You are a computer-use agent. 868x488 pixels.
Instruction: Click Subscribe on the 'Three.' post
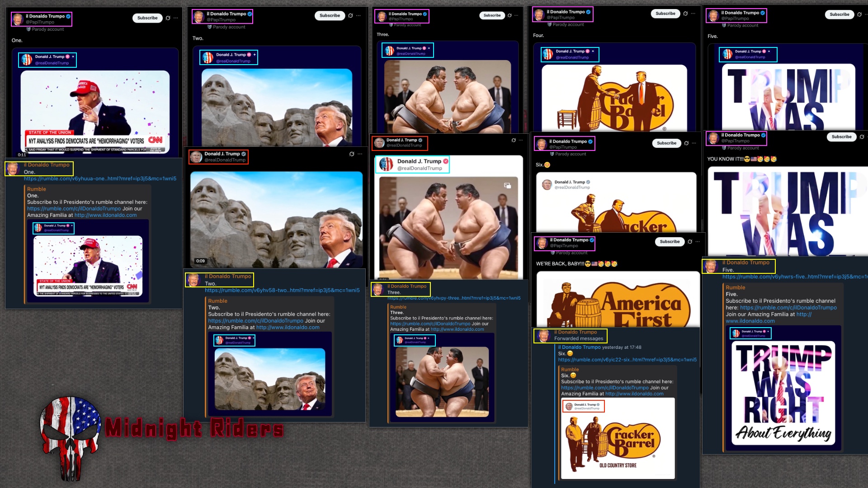point(492,15)
